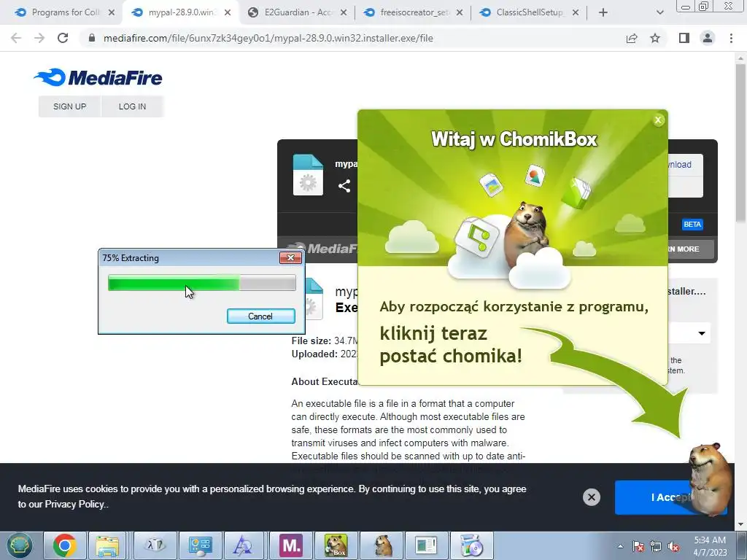Viewport: 747px width, 560px height.
Task: Close the Programs for Coll tab
Action: [x=112, y=12]
